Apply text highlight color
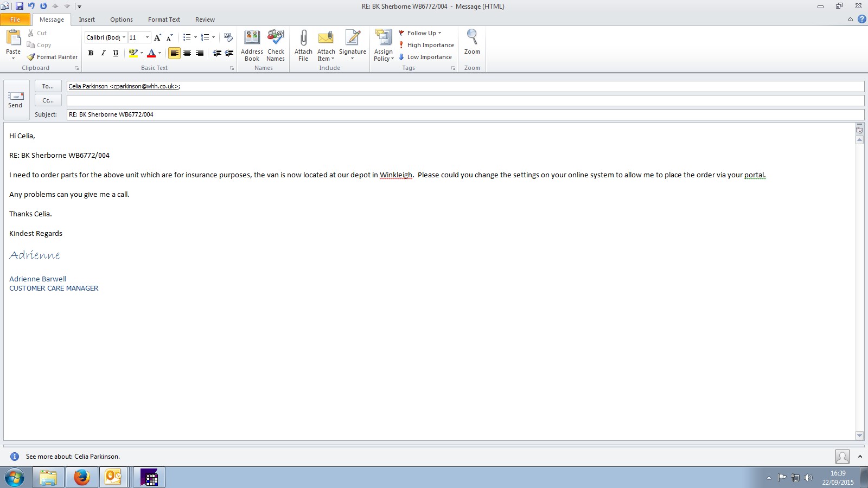Image resolution: width=868 pixels, height=488 pixels. click(x=133, y=53)
